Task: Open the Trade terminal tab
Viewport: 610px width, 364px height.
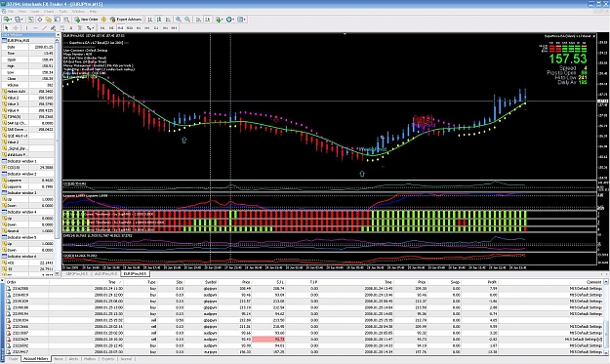Action: 13,359
